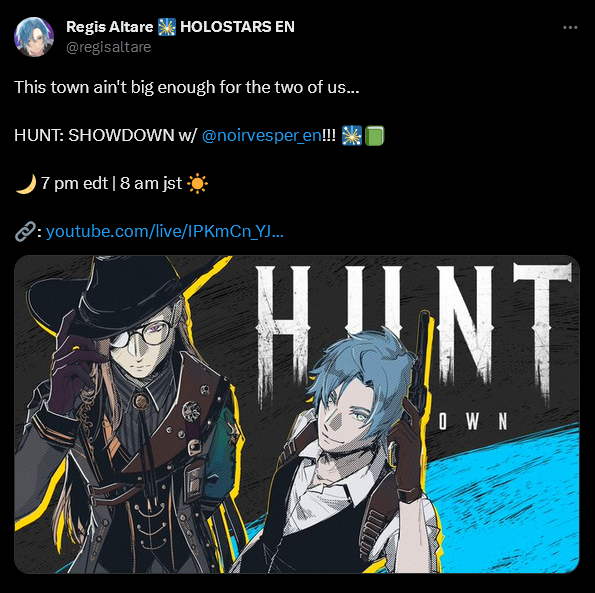Viewport: 595px width, 593px height.
Task: Click the sparkle emoji after the mention
Action: click(351, 136)
